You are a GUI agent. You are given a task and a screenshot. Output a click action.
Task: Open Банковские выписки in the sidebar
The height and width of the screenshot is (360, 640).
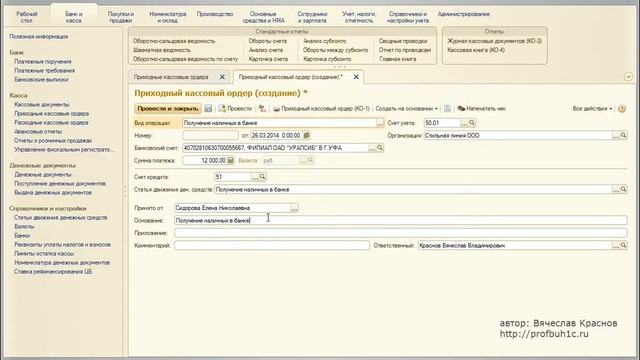[x=41, y=79]
